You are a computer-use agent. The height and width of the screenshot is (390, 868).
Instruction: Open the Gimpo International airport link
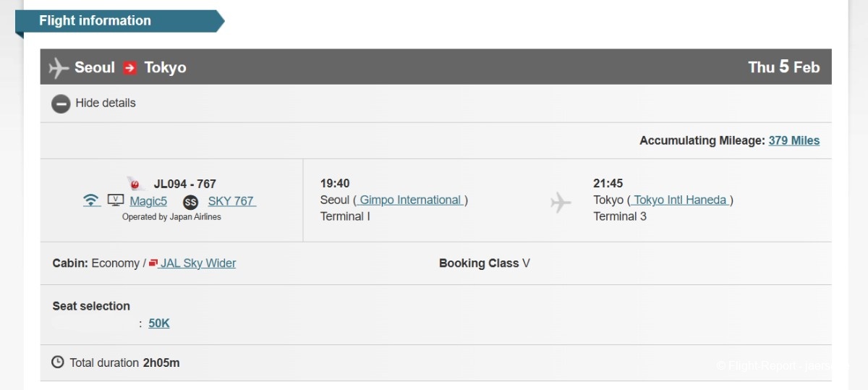(x=410, y=200)
